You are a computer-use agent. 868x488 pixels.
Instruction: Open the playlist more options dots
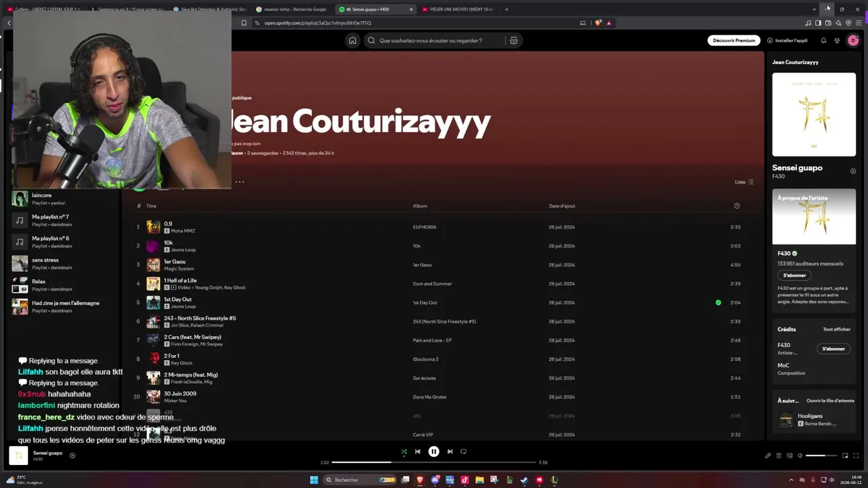[239, 182]
